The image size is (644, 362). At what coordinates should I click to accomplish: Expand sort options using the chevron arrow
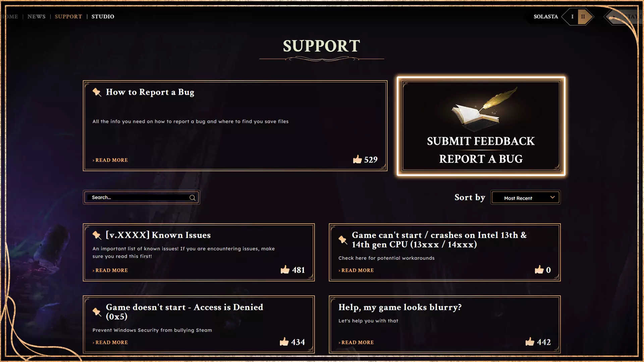tap(552, 197)
